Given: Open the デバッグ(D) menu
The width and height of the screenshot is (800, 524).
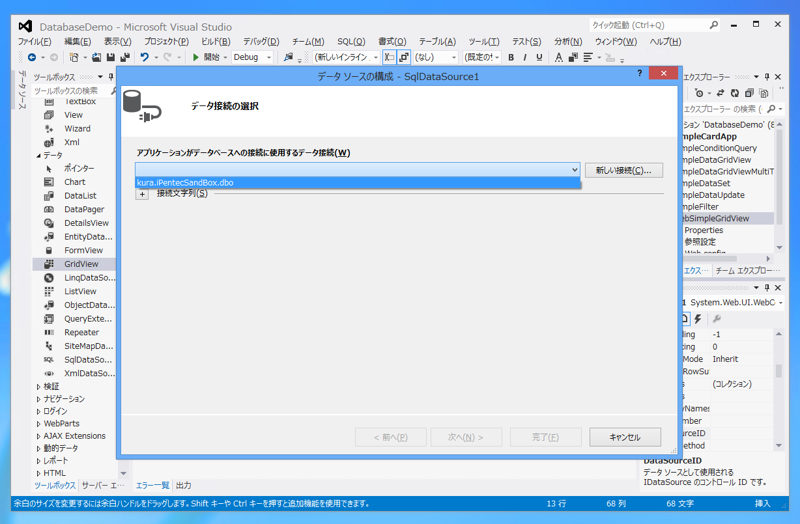Looking at the screenshot, I should pyautogui.click(x=261, y=42).
